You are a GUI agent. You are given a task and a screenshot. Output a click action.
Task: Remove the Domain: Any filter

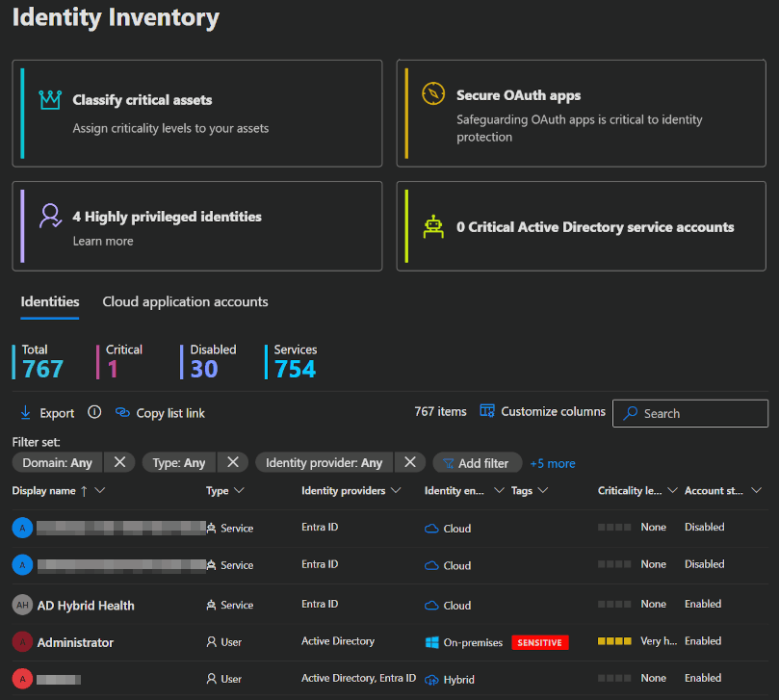click(119, 462)
